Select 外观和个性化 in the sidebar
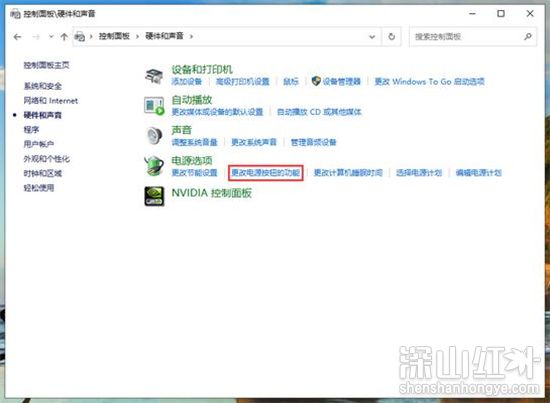This screenshot has width=550, height=403. coord(46,159)
